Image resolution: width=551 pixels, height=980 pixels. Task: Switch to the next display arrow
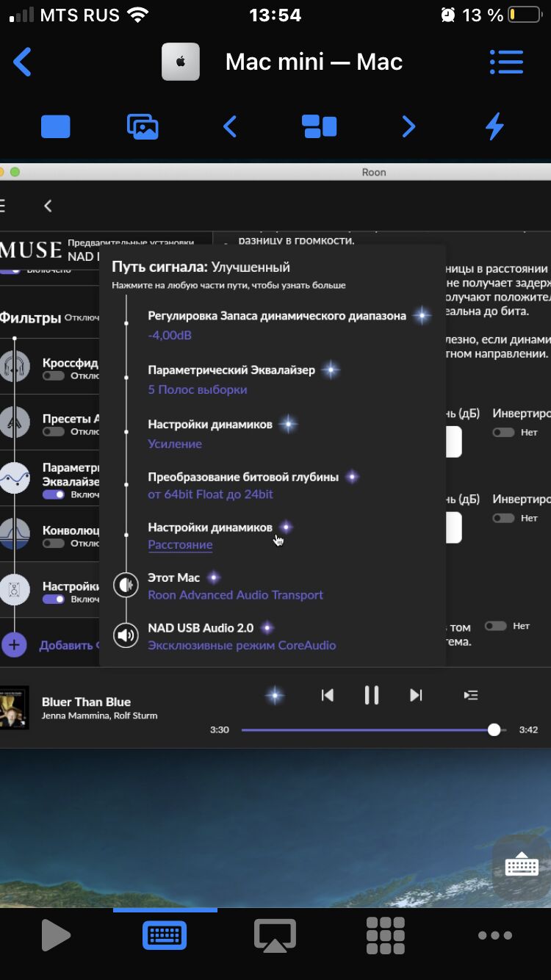[x=408, y=127]
